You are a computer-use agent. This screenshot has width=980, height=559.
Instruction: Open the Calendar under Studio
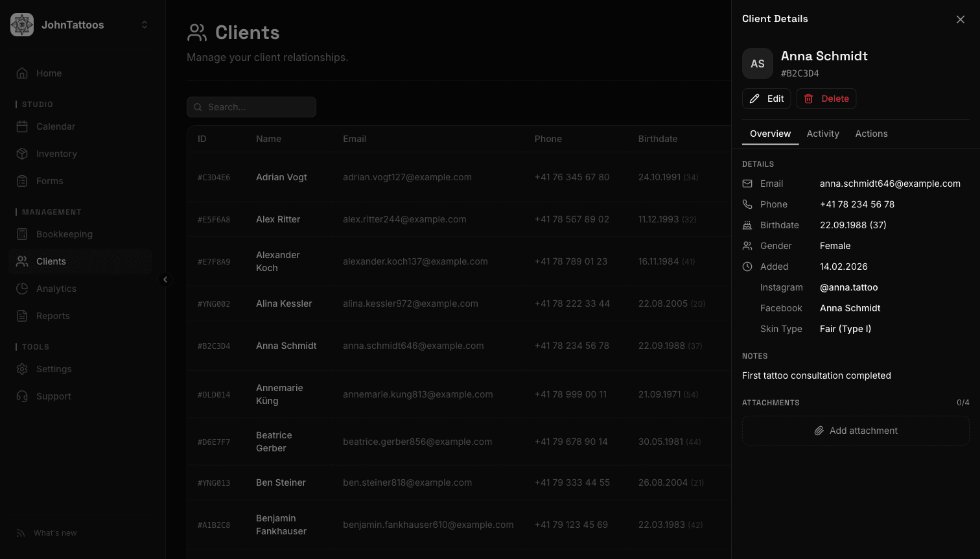55,126
